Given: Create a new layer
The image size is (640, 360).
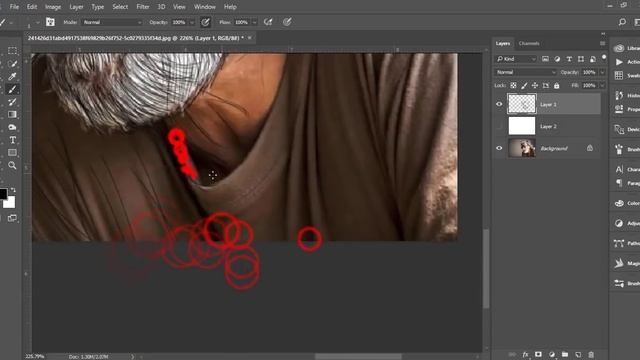Looking at the screenshot, I should pos(578,354).
